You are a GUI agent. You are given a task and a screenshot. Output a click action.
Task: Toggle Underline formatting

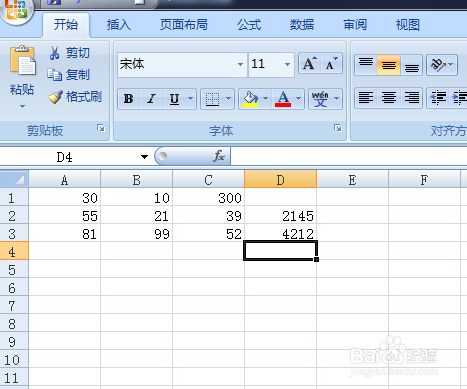tap(174, 99)
